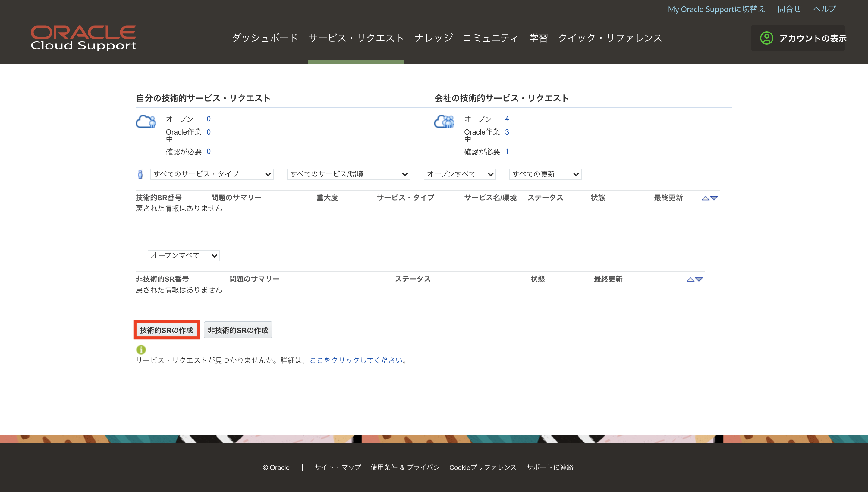
Task: Open コミュニティ menu tab
Action: [x=491, y=38]
